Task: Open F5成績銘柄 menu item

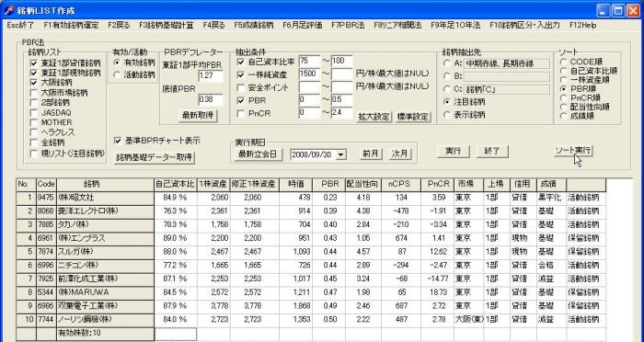Action: point(254,25)
